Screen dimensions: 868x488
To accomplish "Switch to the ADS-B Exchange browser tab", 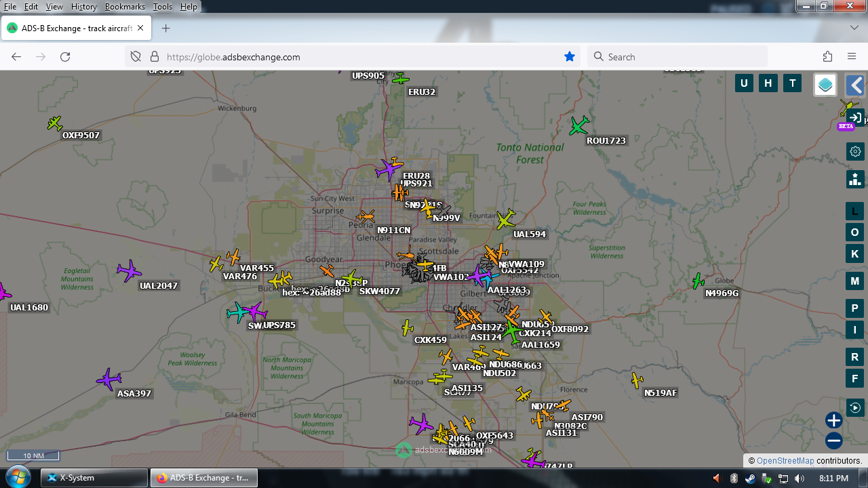I will click(76, 28).
